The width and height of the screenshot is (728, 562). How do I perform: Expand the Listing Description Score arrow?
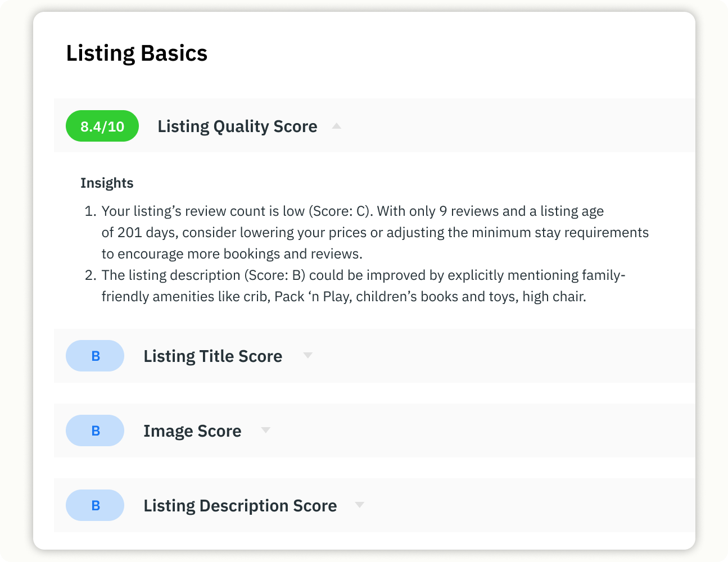tap(360, 505)
